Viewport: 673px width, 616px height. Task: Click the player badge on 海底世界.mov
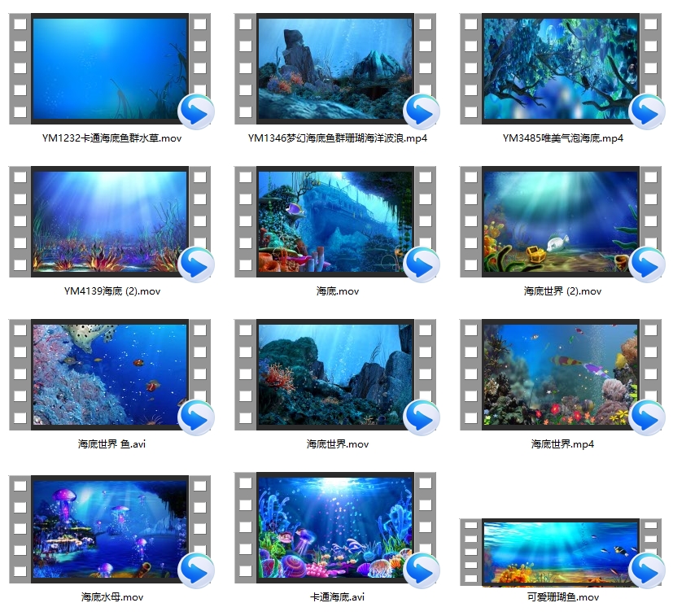[x=422, y=417]
